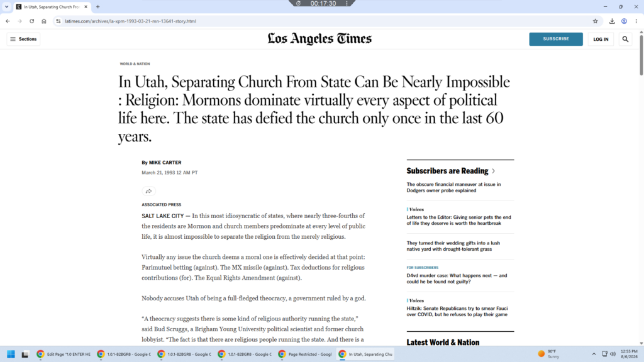Open the taskbar clock and date

(x=629, y=354)
